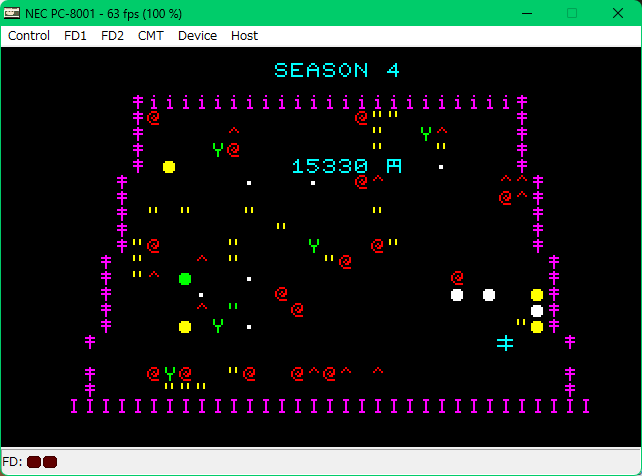Screen dimensions: 642x476
Task: Click the NEC PC-8001 window icon
Action: (x=11, y=13)
